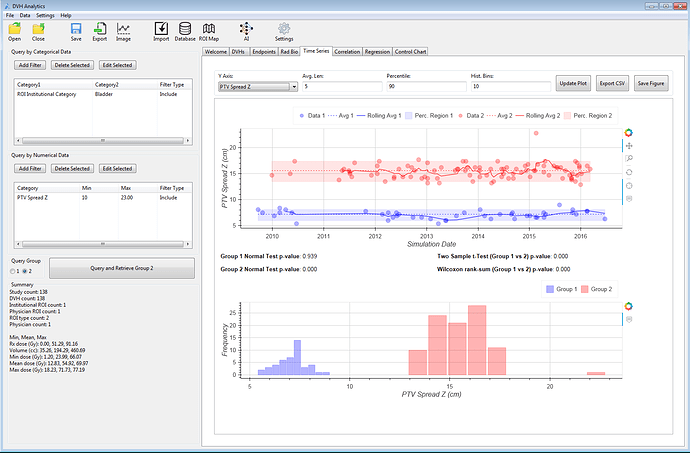Click Query and Retrieve Group 2 button
The width and height of the screenshot is (690, 453).
(121, 269)
